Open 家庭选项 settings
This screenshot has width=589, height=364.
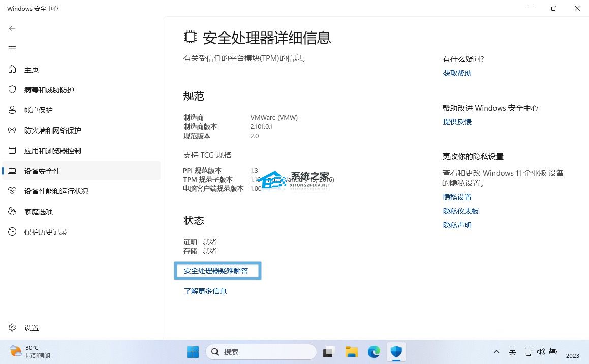point(38,211)
